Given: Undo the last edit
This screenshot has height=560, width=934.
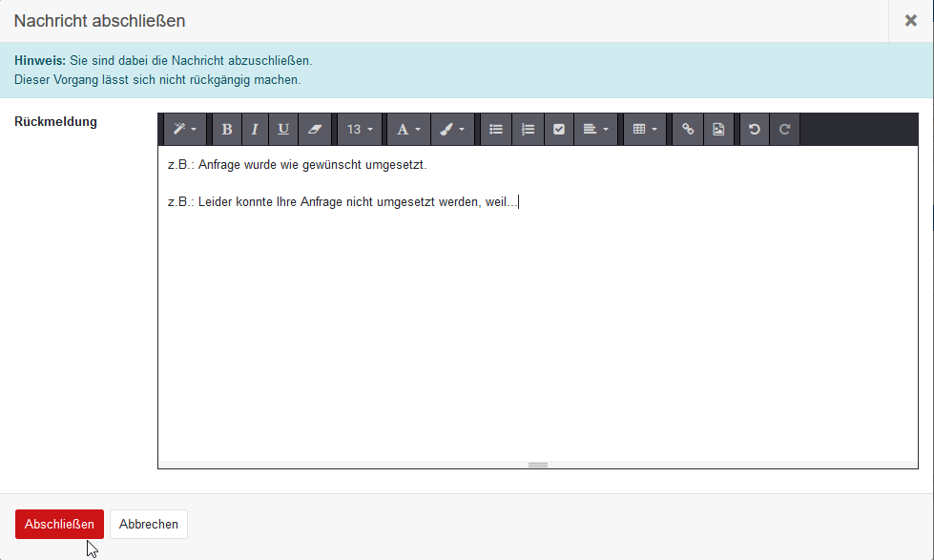Looking at the screenshot, I should tap(755, 130).
